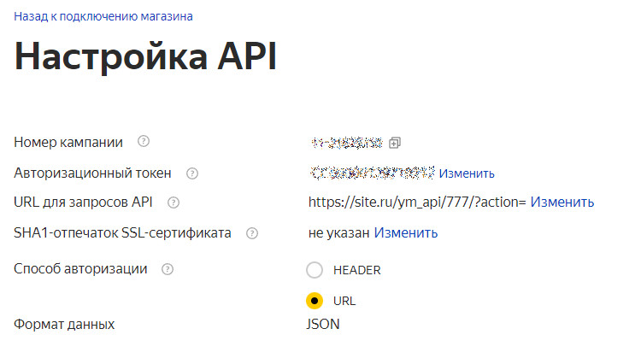Screen dimensions: 641x364
Task: Show help for SHA1-отпечаток SSL-сертификата
Action: [x=252, y=232]
